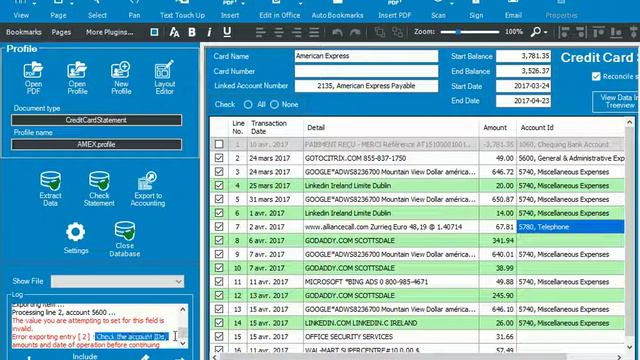
Task: Click the blue square icon beside More Plugins
Action: pos(154,32)
